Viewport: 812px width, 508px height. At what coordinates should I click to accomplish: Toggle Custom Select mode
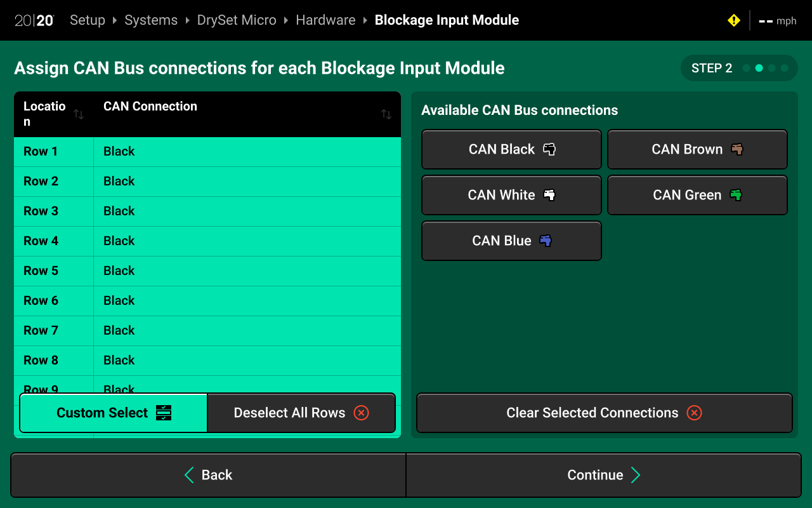click(x=114, y=413)
